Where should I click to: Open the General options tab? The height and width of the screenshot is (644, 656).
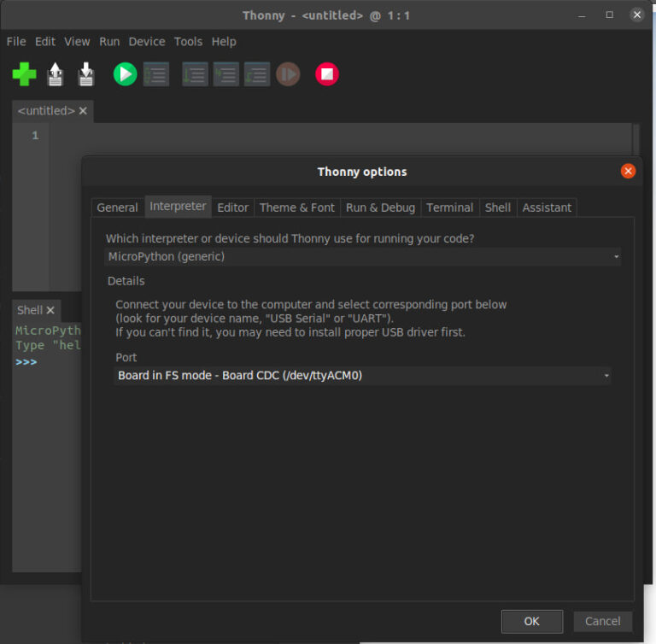pos(117,208)
